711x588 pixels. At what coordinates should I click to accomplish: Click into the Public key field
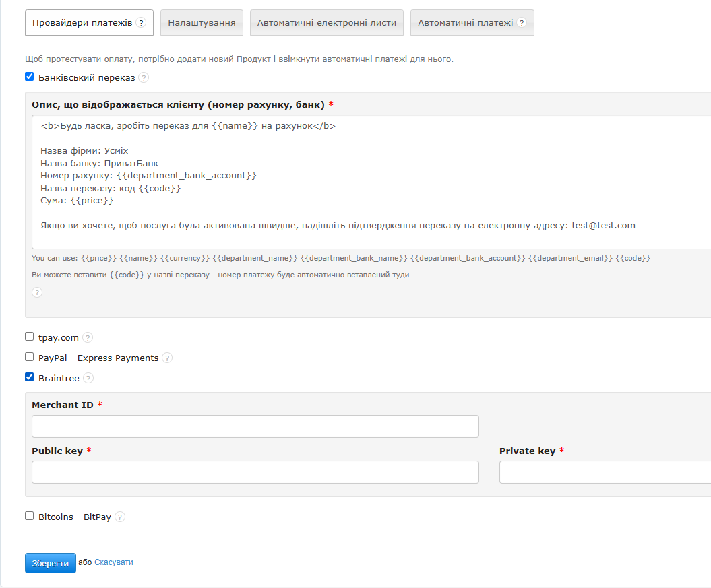click(255, 472)
